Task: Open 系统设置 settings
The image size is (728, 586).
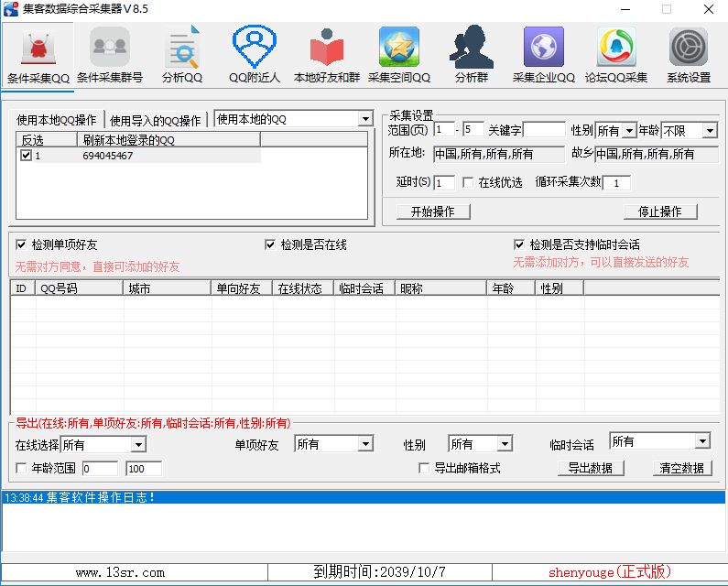Action: [x=689, y=57]
